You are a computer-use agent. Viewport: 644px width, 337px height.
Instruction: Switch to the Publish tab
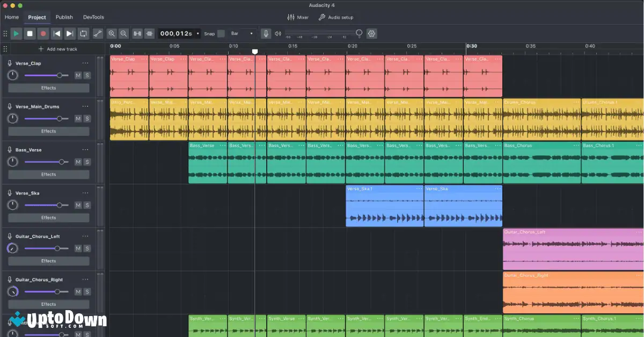click(x=64, y=17)
